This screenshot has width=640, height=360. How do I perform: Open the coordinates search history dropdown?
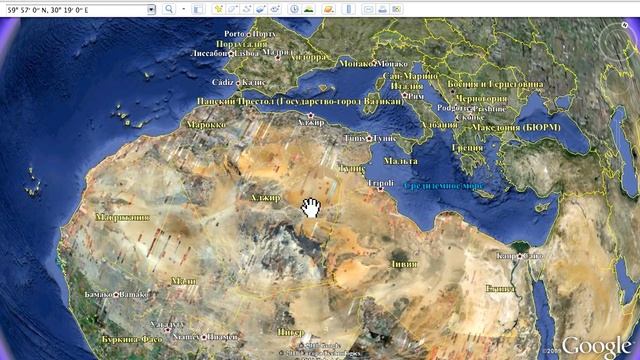coord(151,9)
